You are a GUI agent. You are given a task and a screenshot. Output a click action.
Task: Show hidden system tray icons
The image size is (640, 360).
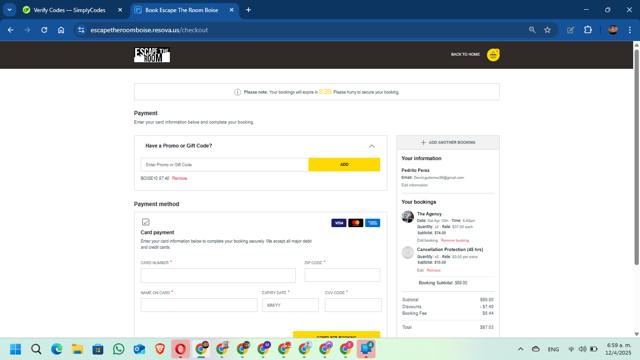pyautogui.click(x=520, y=349)
